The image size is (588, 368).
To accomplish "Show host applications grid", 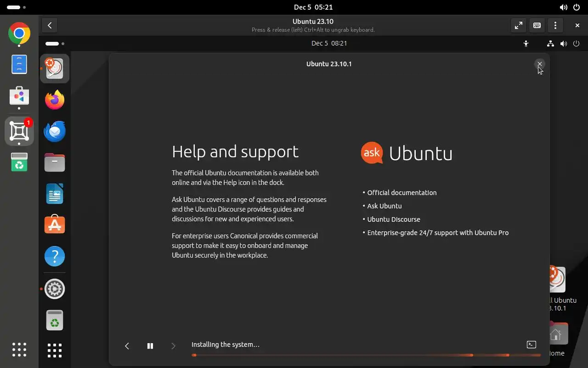I will [x=19, y=350].
